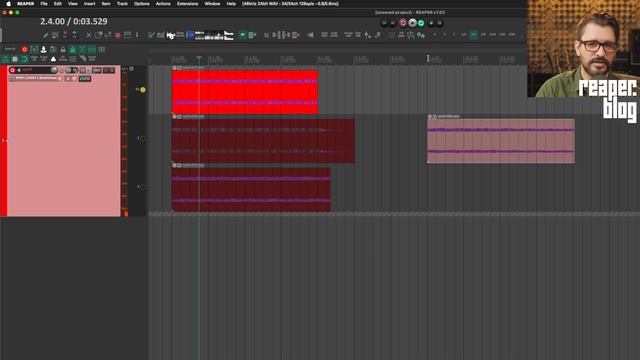This screenshot has height=360, width=640.
Task: Select the dark red item on third lane
Action: 251,189
